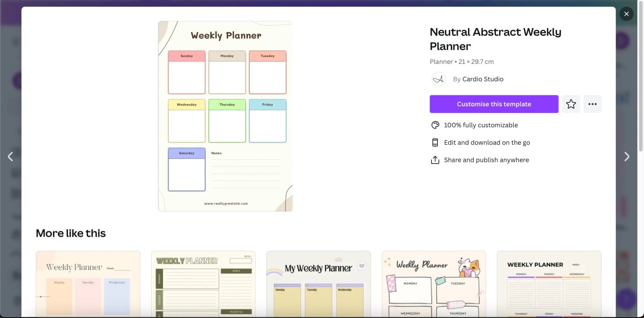Star the Neutral Abstract Weekly Planner template
The width and height of the screenshot is (644, 318).
click(x=571, y=104)
